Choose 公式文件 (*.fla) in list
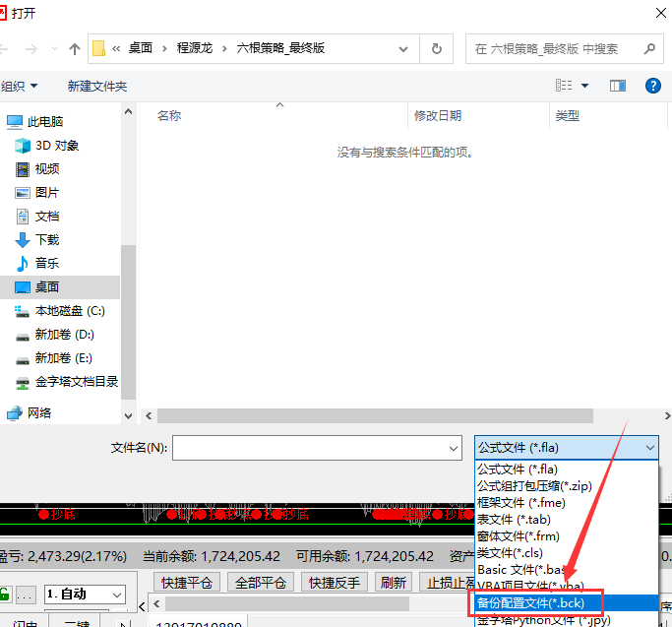672x627 pixels. 566,470
